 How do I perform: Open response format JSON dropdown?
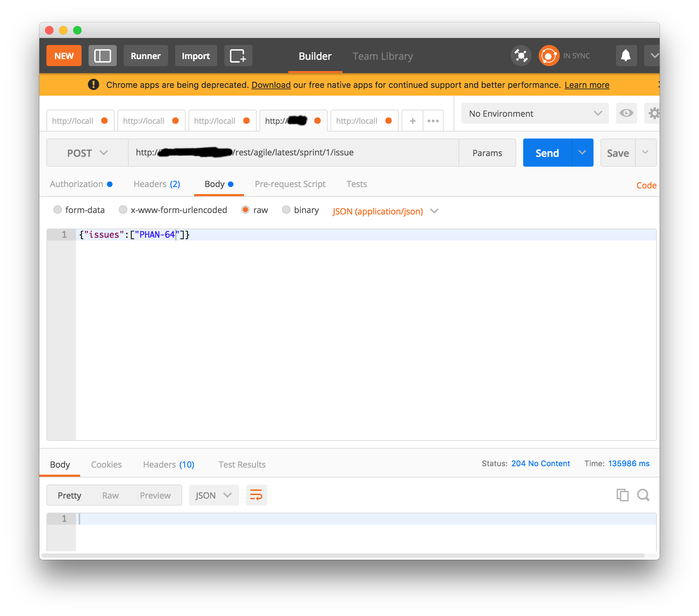tap(214, 495)
